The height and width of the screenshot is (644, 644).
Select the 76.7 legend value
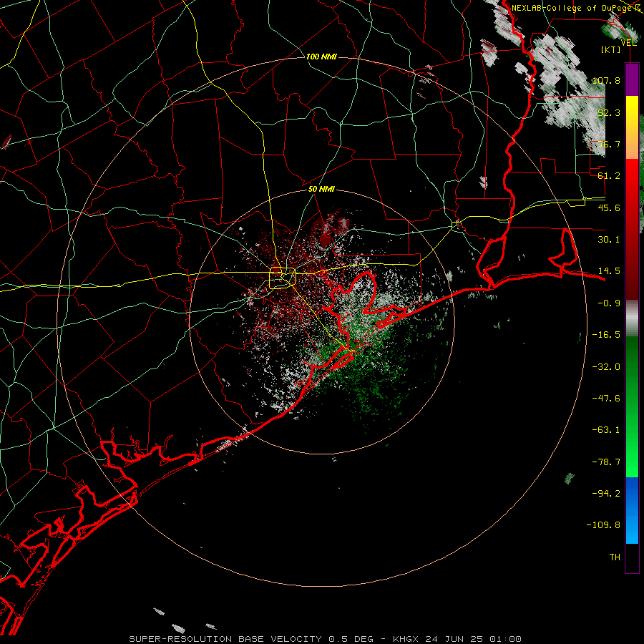609,144
